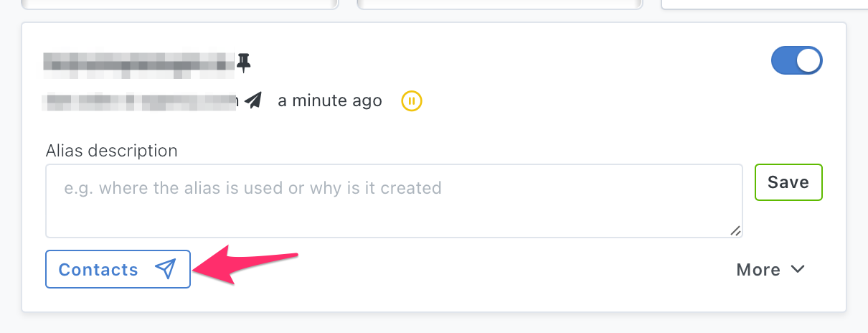Select the blurred alias name text
Screen dimensions: 868x333
139,63
